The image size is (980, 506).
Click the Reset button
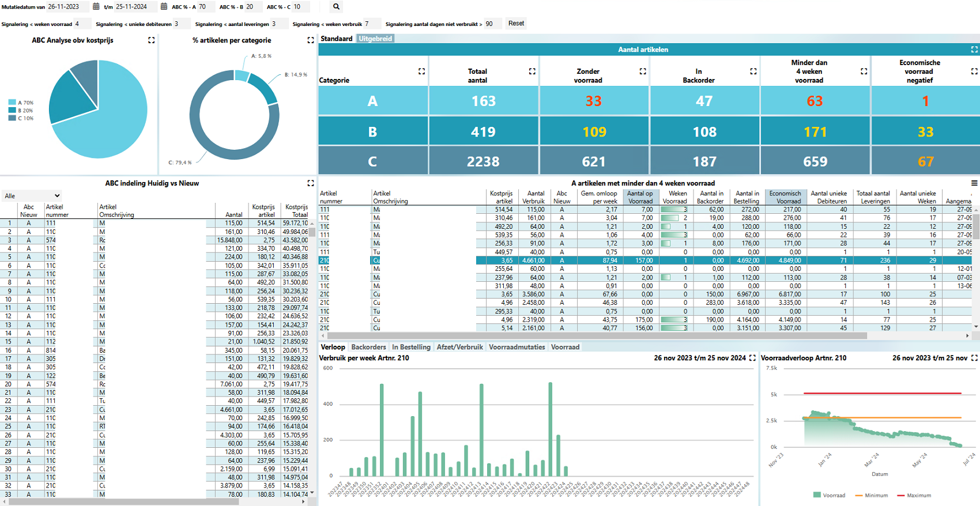tap(516, 24)
